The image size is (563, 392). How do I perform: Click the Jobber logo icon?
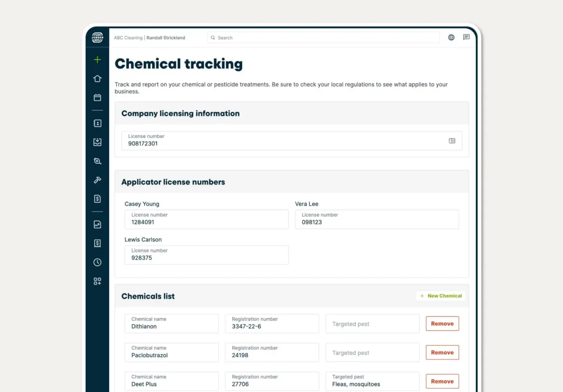(97, 38)
